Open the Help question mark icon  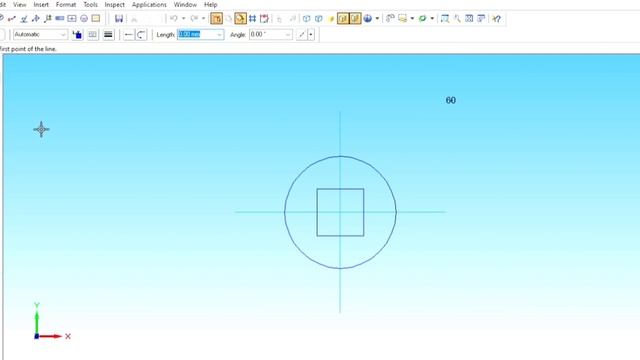496,19
